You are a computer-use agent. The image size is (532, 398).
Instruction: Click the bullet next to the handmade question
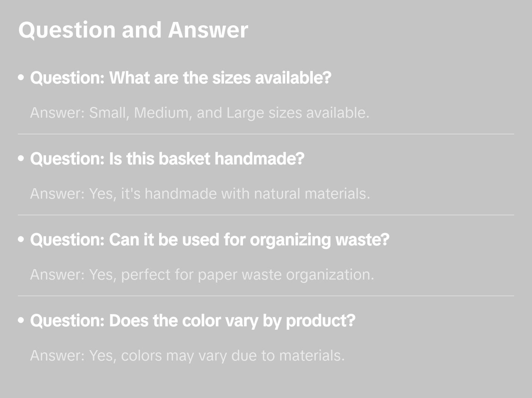tap(21, 159)
